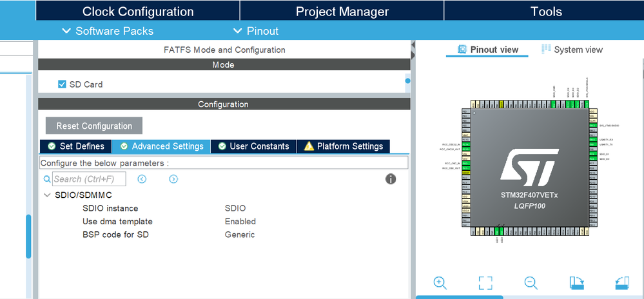Uncheck the SD Card checkbox
This screenshot has width=644, height=299.
pos(62,84)
